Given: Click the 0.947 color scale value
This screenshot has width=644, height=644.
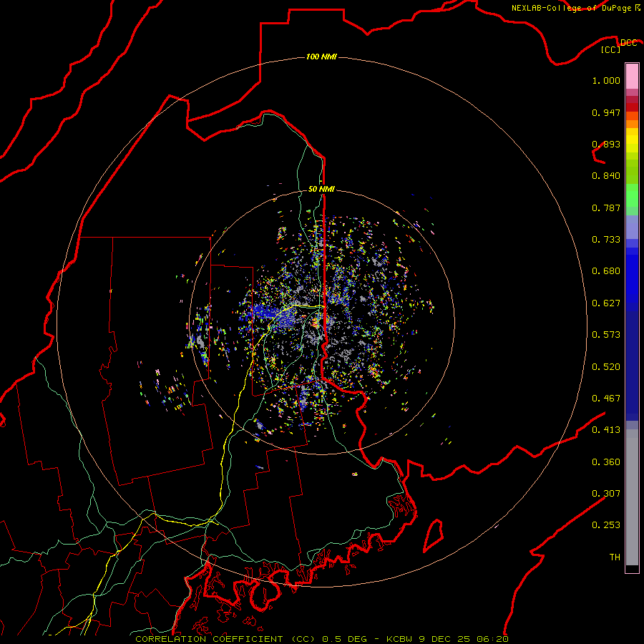Looking at the screenshot, I should tap(606, 112).
